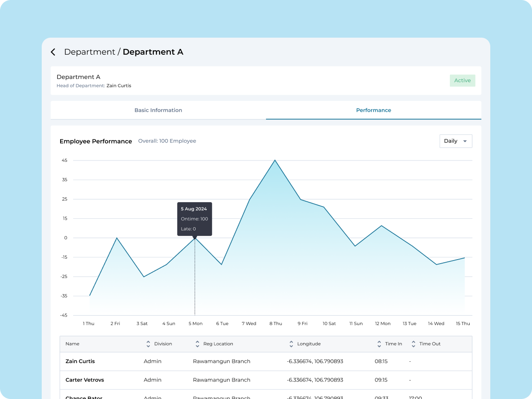Click the 5 Mon chart data point
532x399 pixels.
[x=195, y=238]
